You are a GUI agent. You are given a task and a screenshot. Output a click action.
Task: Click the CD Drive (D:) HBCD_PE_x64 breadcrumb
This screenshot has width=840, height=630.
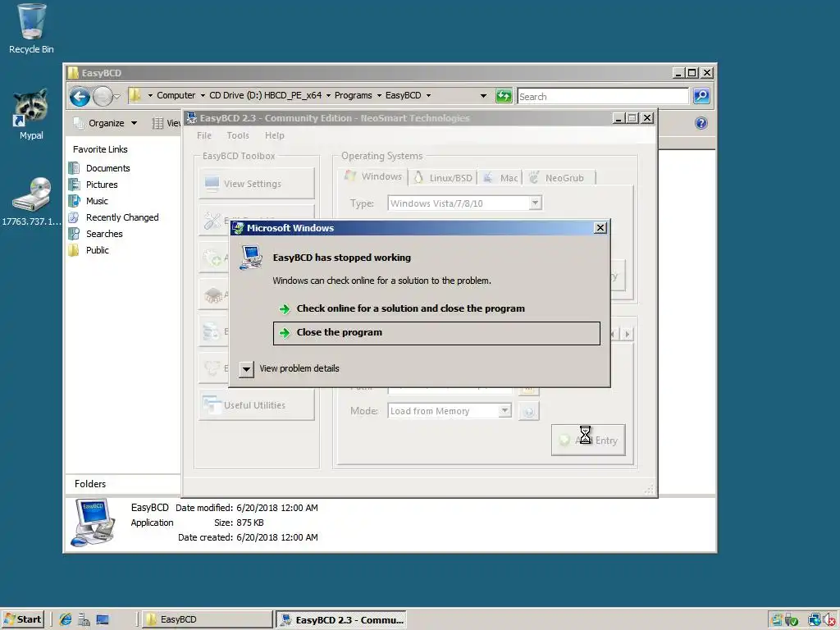point(265,95)
